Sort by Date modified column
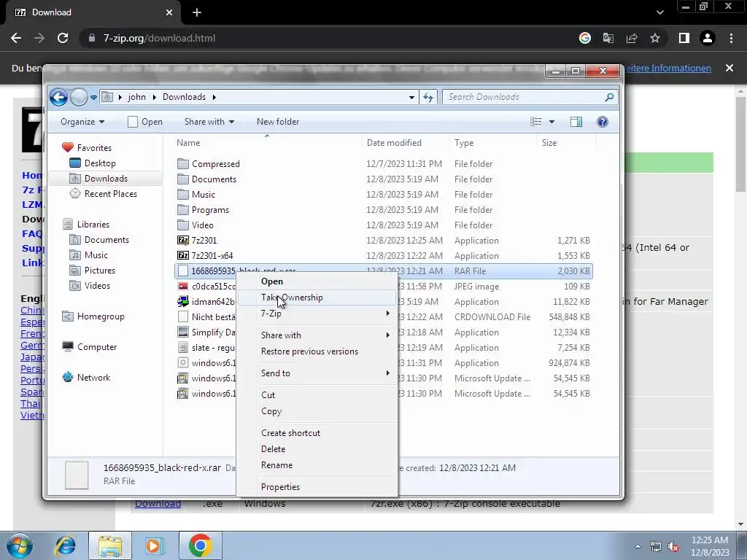 point(394,143)
